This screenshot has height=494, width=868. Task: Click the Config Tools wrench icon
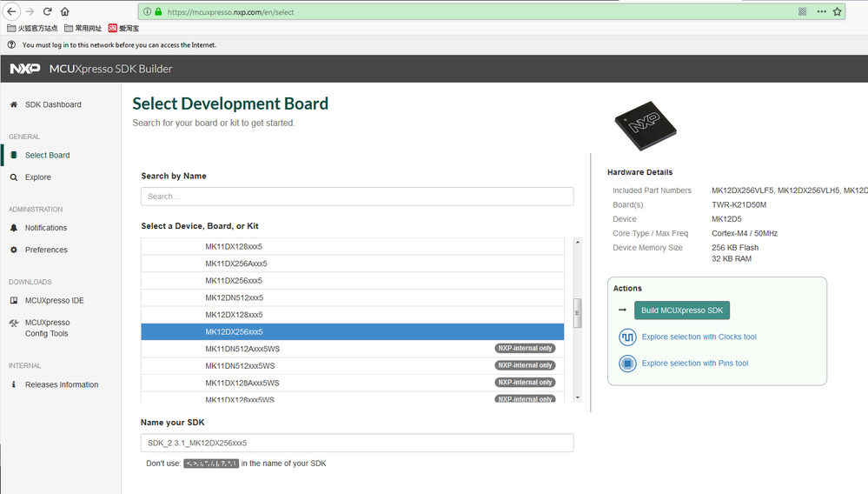[x=14, y=323]
